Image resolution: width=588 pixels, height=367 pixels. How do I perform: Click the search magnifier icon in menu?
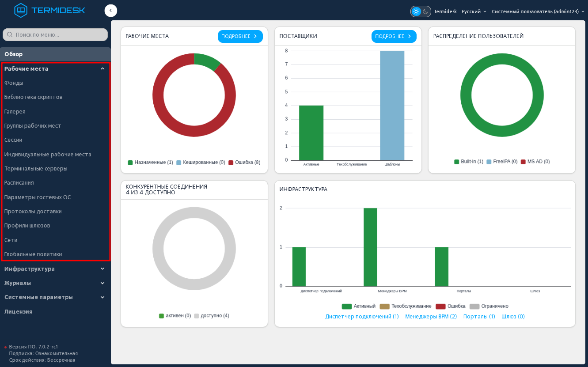click(10, 34)
